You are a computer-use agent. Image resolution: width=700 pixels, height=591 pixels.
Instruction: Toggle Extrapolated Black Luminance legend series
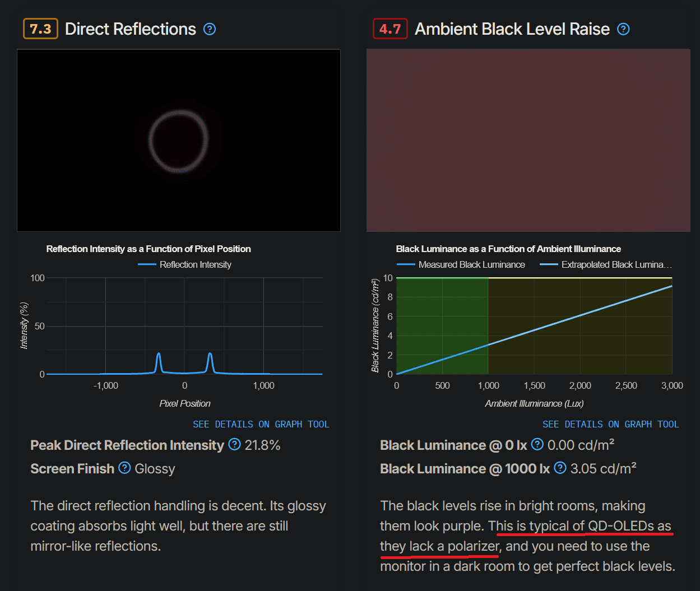[x=605, y=264]
